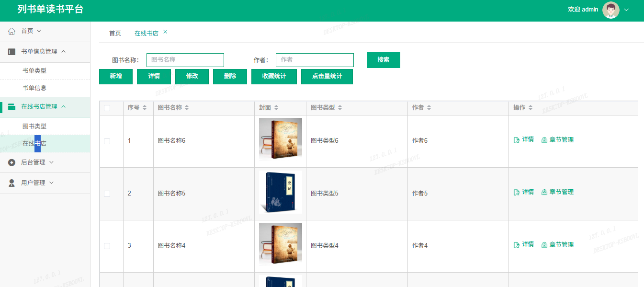644x287 pixels.
Task: Tick the checkbox for 图书名称5 row
Action: coord(107,194)
